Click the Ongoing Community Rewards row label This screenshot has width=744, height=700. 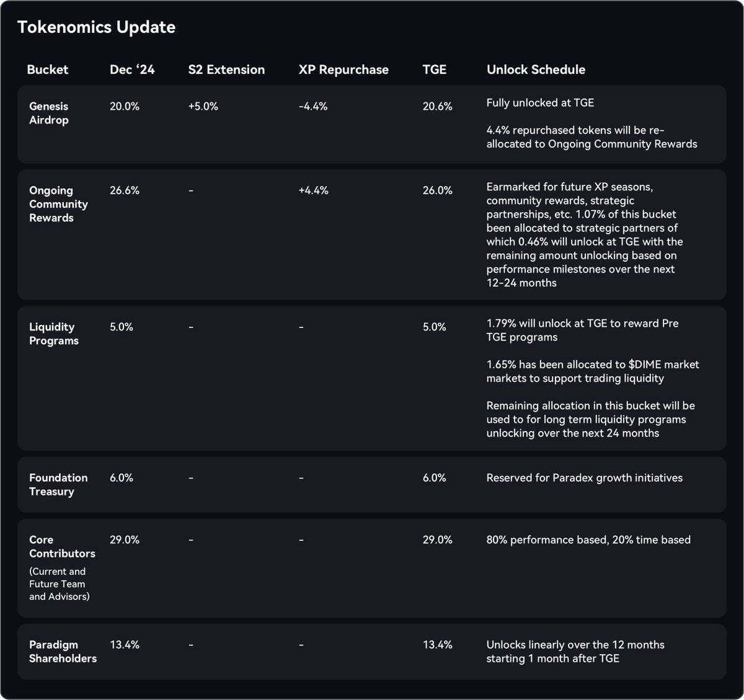click(58, 204)
